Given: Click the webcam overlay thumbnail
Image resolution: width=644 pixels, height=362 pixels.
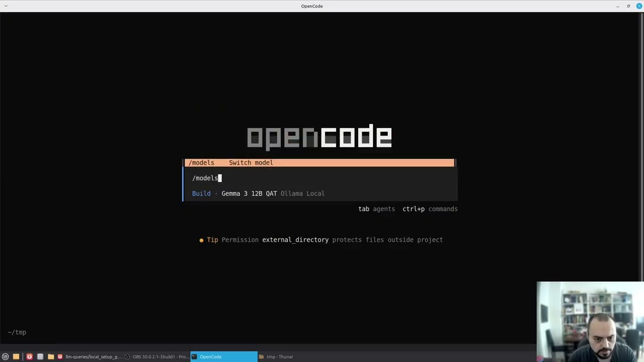Looking at the screenshot, I should point(590,322).
